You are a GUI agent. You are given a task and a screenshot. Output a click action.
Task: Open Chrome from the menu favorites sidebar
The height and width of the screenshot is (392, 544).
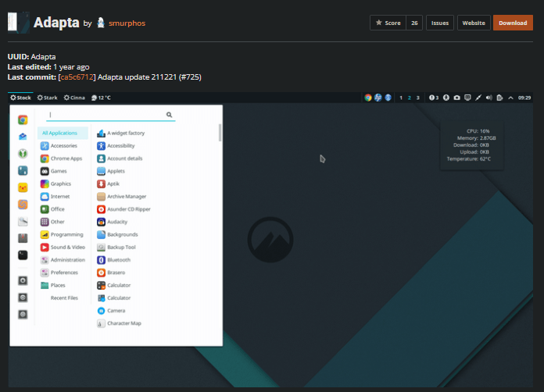tap(23, 120)
